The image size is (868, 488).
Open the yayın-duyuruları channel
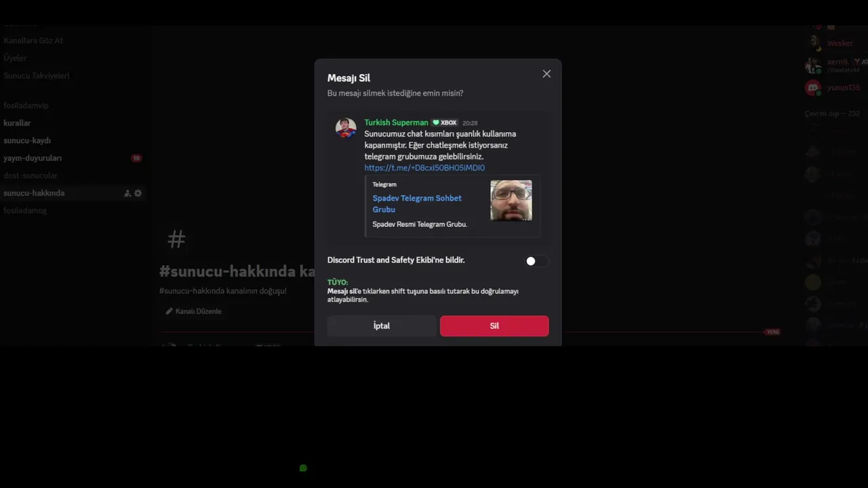click(x=33, y=159)
